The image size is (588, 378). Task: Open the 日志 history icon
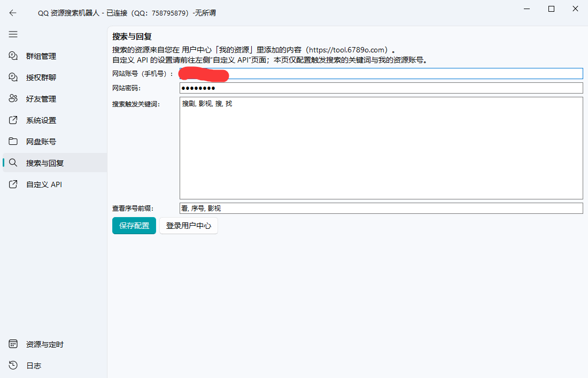(13, 365)
